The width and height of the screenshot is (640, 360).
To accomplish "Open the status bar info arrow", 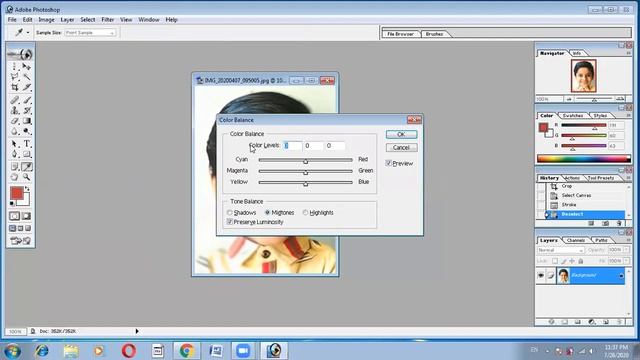I will tap(137, 331).
